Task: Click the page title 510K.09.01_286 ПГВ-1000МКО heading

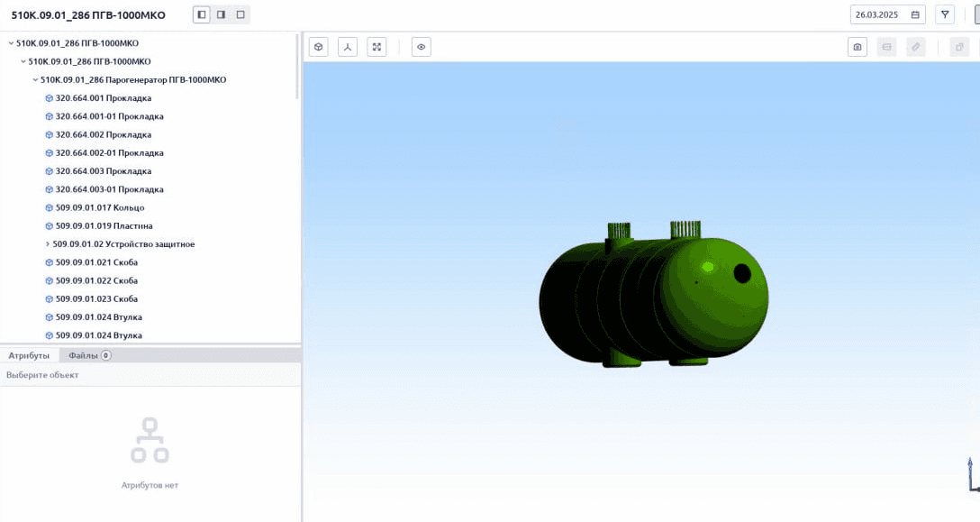Action: pyautogui.click(x=88, y=15)
